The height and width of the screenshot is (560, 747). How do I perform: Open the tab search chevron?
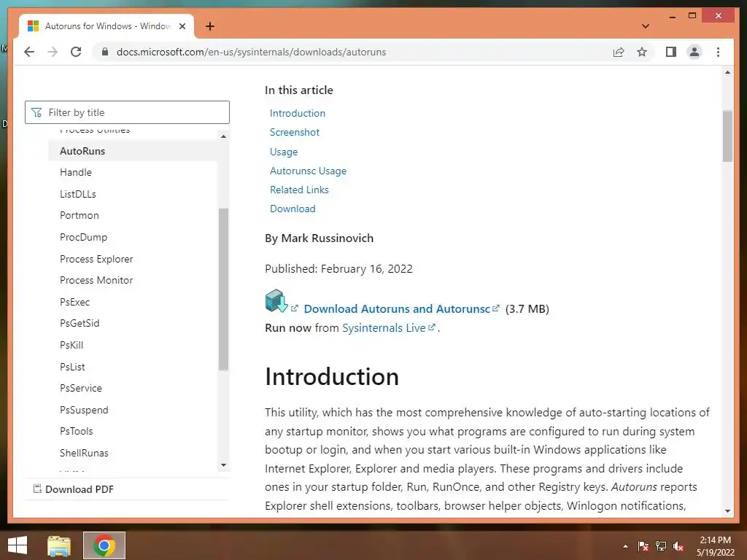(x=646, y=26)
